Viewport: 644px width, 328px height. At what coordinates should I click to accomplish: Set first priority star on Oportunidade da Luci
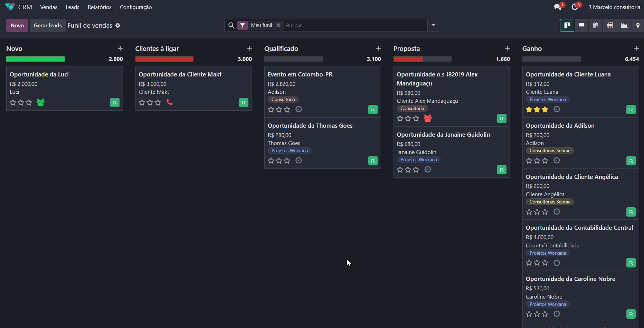tap(13, 102)
